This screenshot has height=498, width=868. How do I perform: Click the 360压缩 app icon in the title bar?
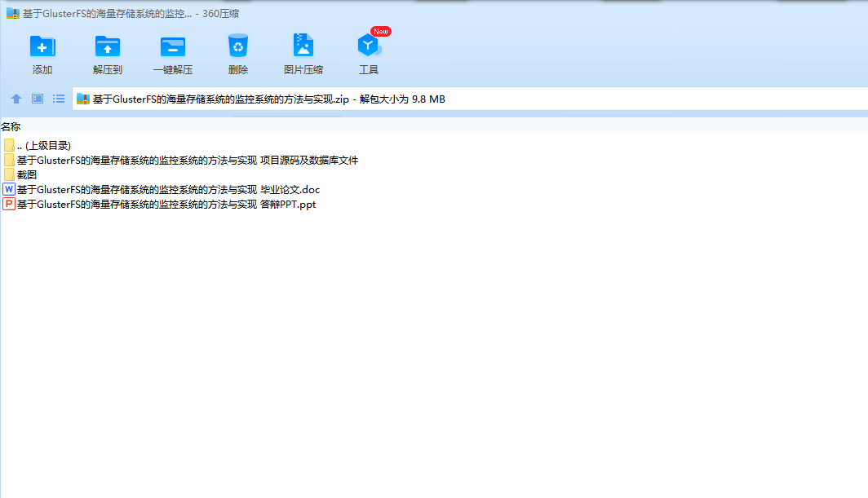pos(13,13)
